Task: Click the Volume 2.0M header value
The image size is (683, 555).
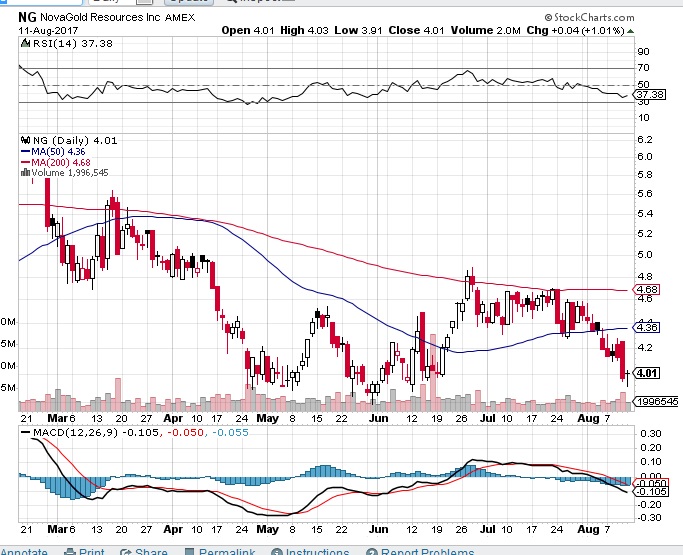Action: tap(486, 30)
